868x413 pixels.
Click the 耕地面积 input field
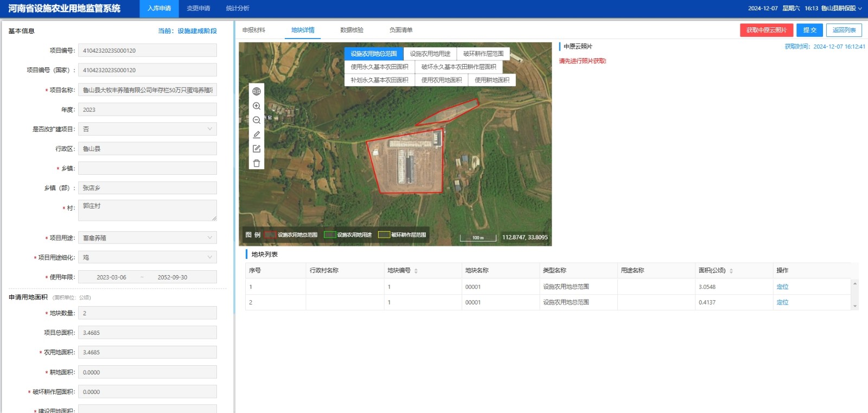click(148, 372)
